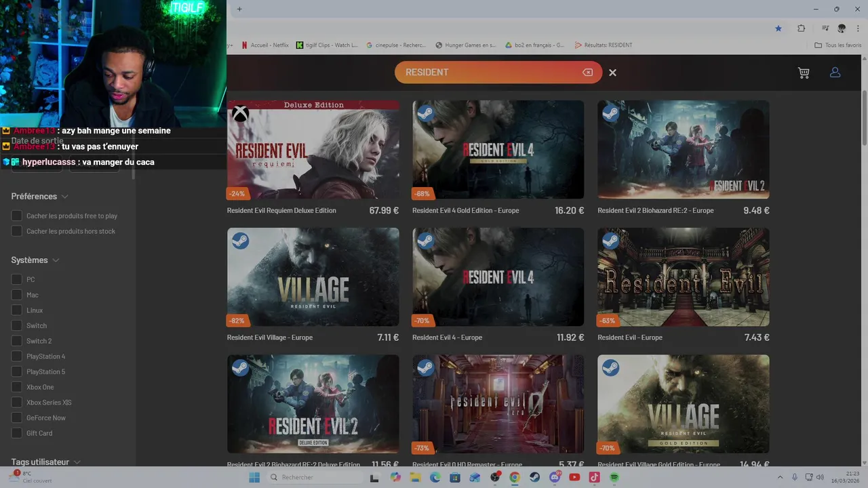The width and height of the screenshot is (868, 488).
Task: Check the PlayStation 5 filter
Action: tap(17, 371)
